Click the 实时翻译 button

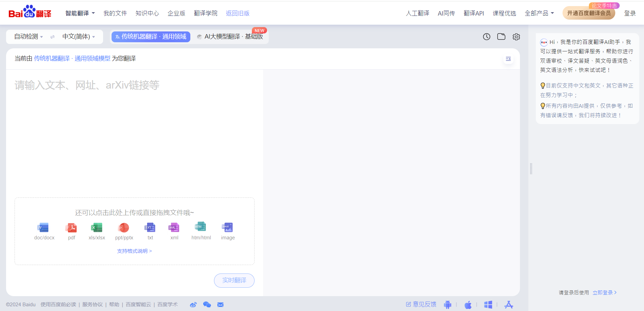(234, 281)
